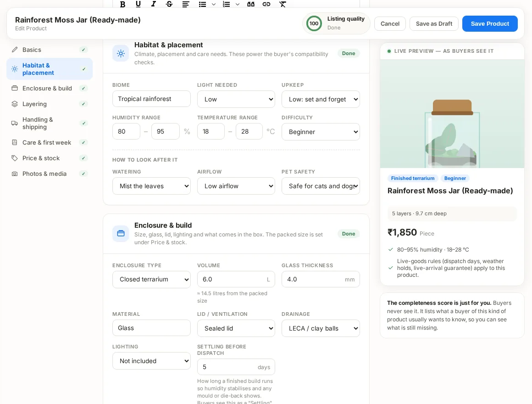
Task: Open the Upkeep dropdown
Action: coord(321,99)
